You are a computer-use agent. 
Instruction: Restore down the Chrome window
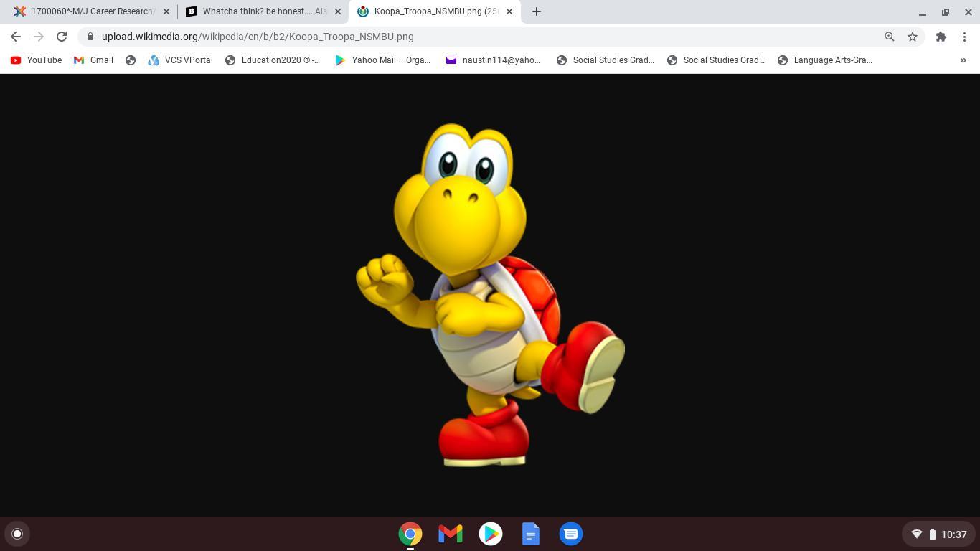tap(946, 11)
